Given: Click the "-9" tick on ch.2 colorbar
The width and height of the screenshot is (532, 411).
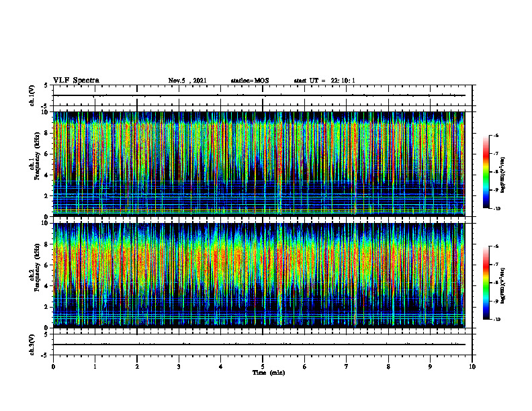Looking at the screenshot, I should (x=496, y=301).
